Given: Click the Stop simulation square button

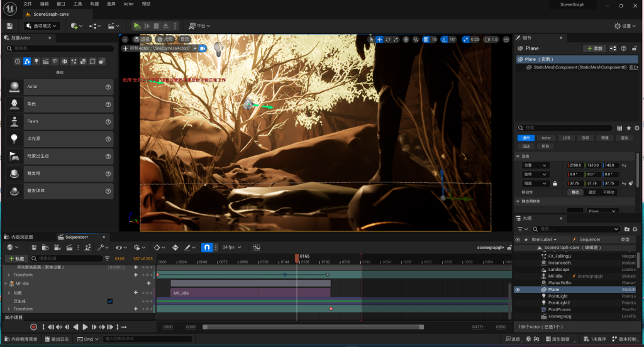Looking at the screenshot, I should [x=156, y=26].
